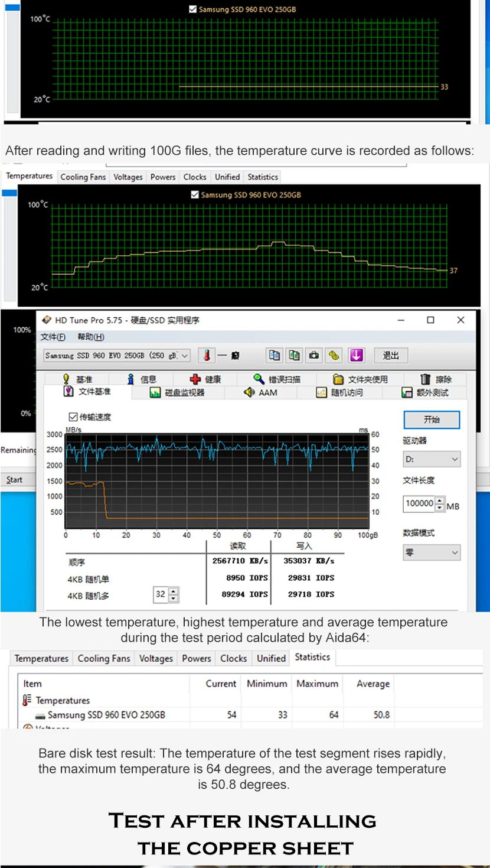Screen dimensions: 490x868
Task: Click the copy info to clipboard icon
Action: 275,355
